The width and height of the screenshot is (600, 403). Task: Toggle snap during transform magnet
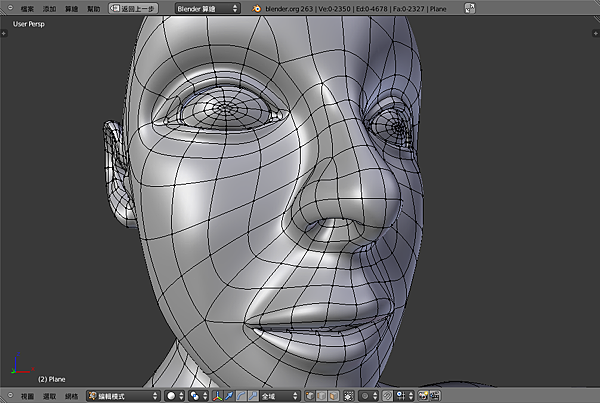pyautogui.click(x=387, y=396)
